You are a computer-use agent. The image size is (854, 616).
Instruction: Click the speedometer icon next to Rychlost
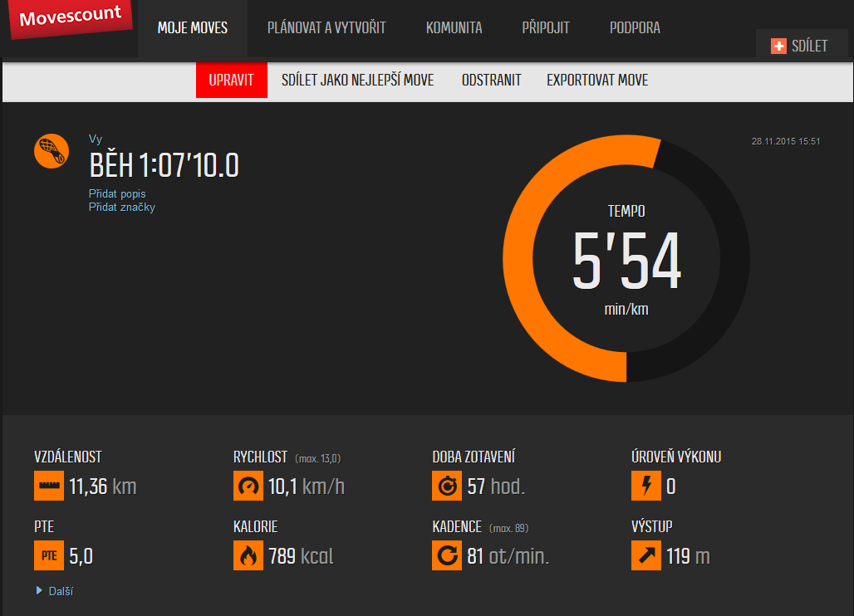[x=248, y=486]
